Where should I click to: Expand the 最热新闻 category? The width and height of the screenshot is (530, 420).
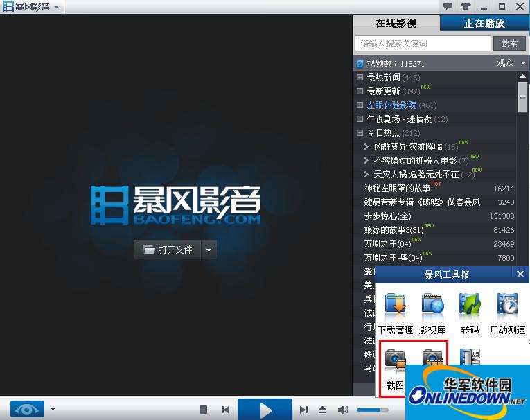pyautogui.click(x=360, y=78)
